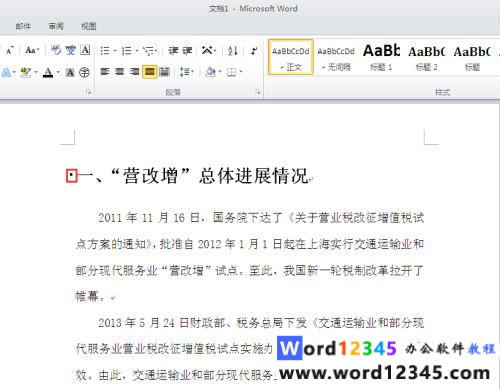The height and width of the screenshot is (389, 500).
Task: Apply bullet list formatting
Action: [105, 51]
